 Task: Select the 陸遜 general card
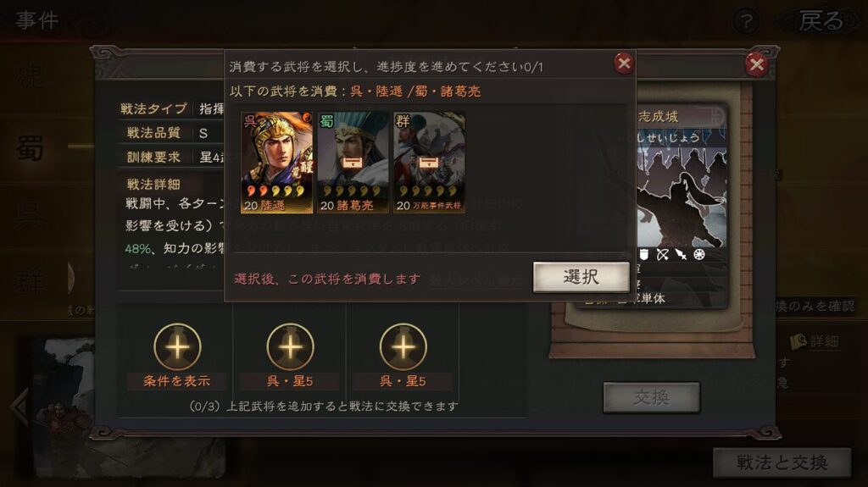(x=277, y=162)
